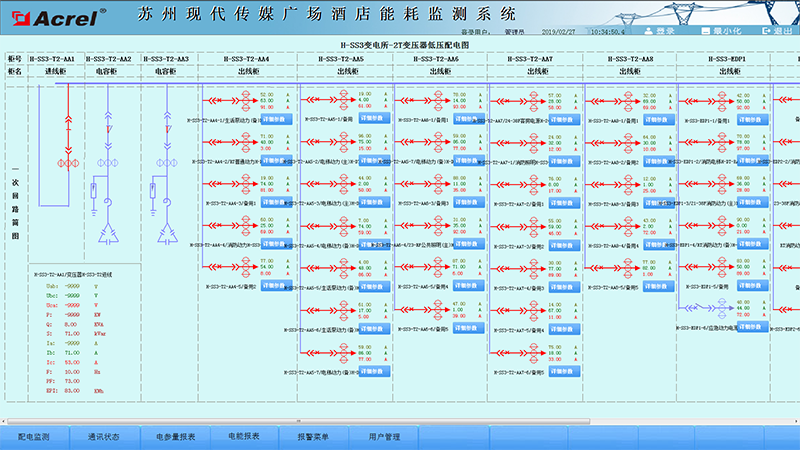This screenshot has width=800, height=450.
Task: Open 详细参数 for AA5-7 电梯动力
Action: [x=374, y=371]
